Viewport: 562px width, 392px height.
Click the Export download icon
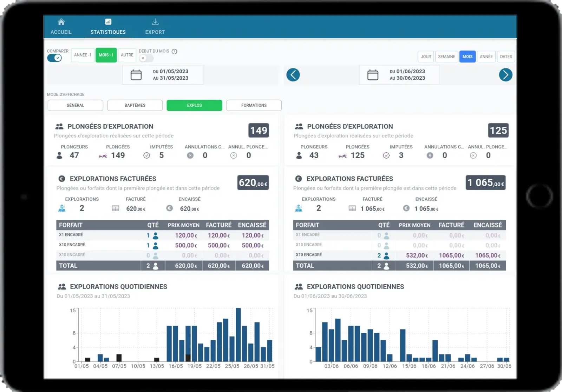155,22
